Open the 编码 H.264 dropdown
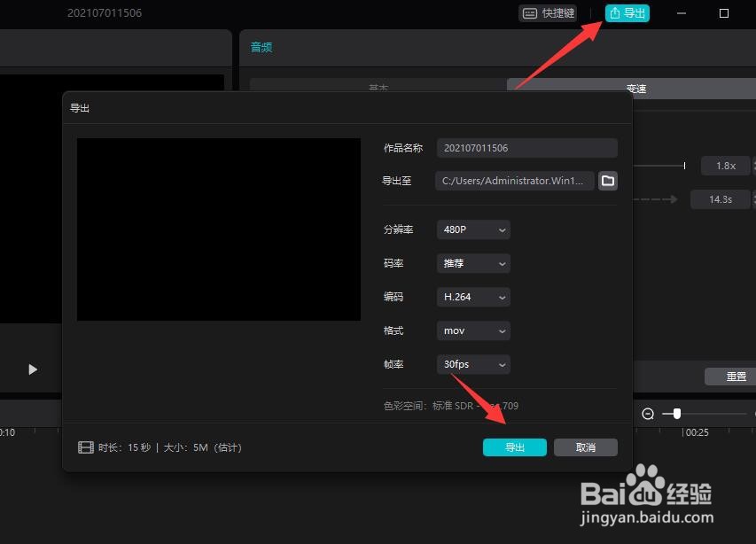 click(x=473, y=297)
